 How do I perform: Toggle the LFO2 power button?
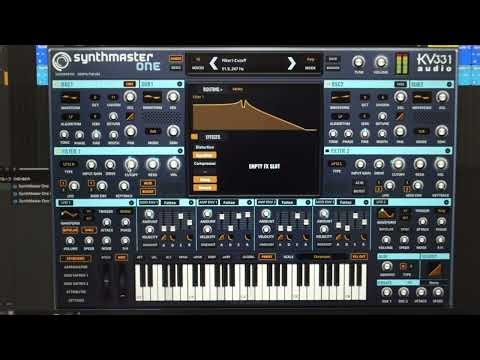tap(446, 202)
